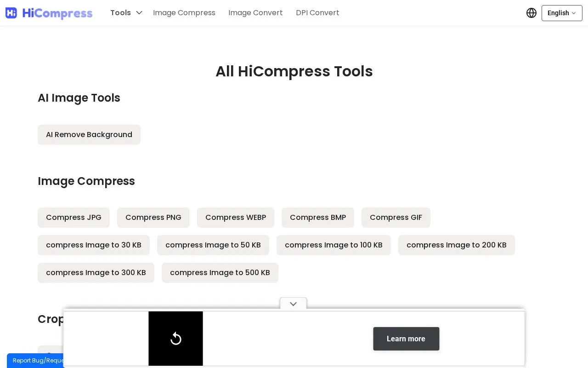Viewport: 588px width, 368px height.
Task: Choose compress Image to 200 KB
Action: [x=457, y=245]
